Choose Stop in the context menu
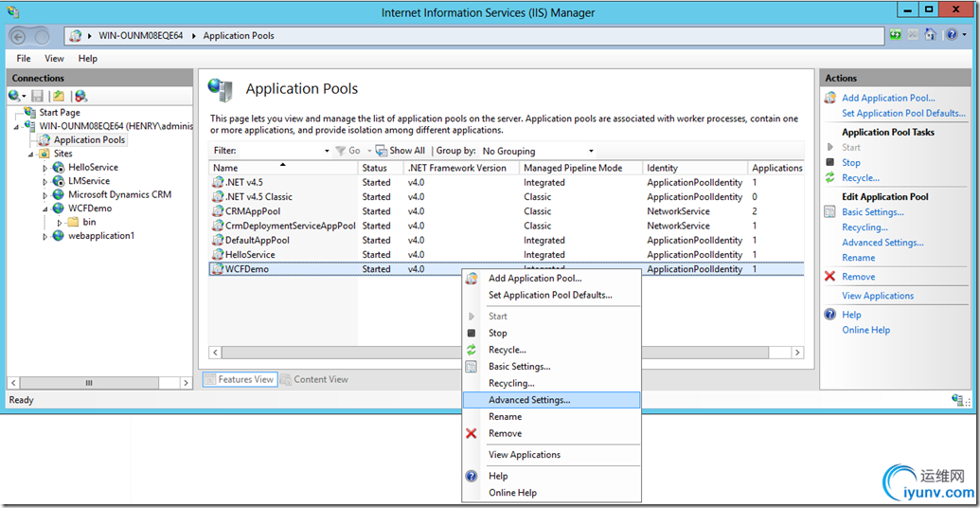Viewport: 980px width, 508px height. [x=551, y=334]
